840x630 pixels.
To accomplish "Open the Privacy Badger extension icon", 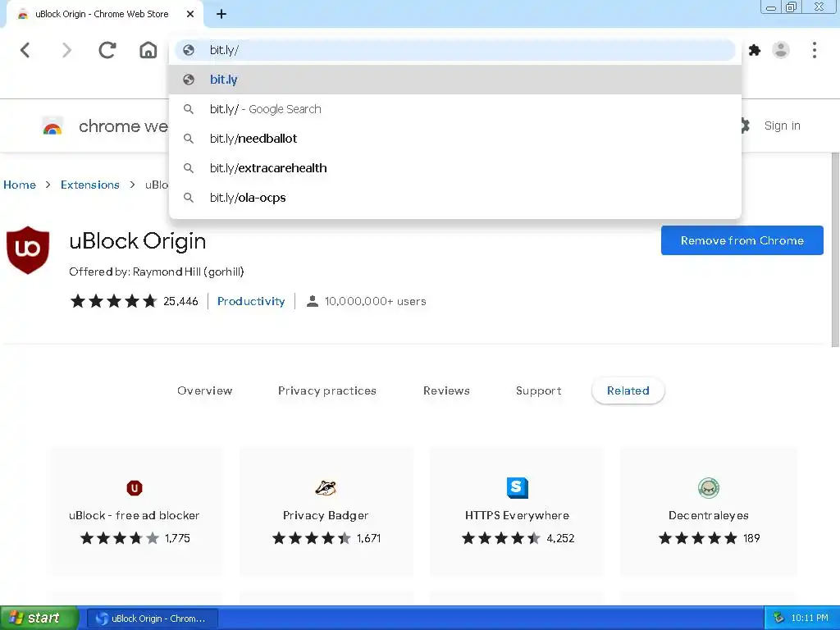I will pyautogui.click(x=326, y=488).
